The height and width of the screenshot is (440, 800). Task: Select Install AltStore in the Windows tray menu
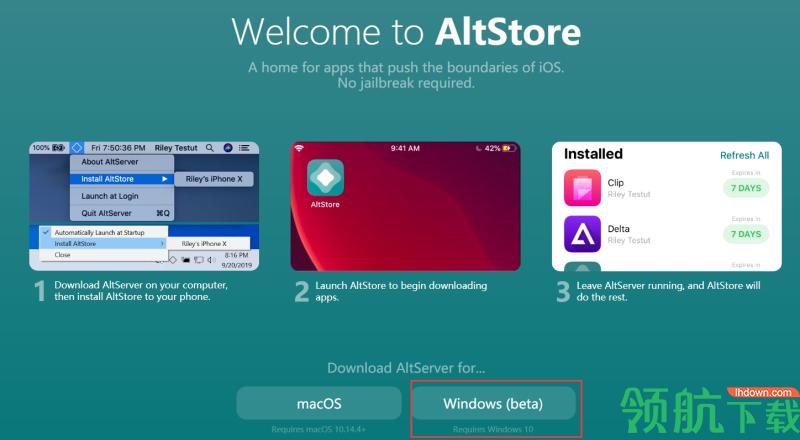tap(104, 243)
